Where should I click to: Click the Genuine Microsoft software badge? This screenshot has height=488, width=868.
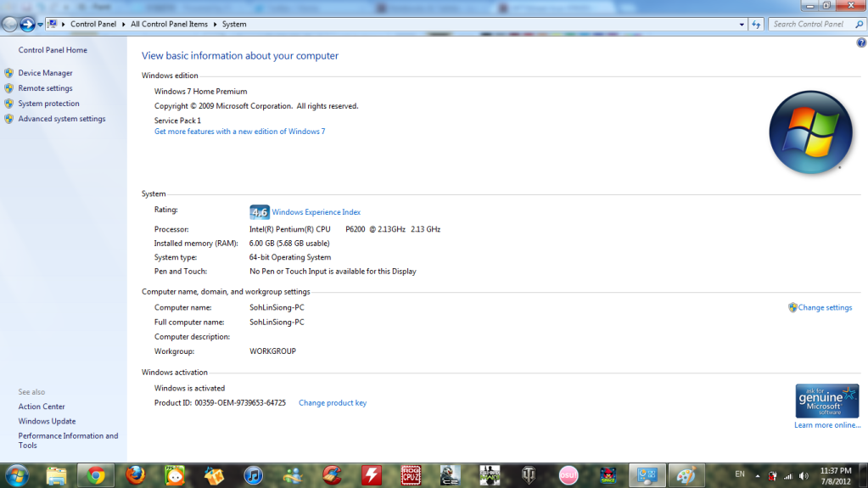pyautogui.click(x=826, y=401)
